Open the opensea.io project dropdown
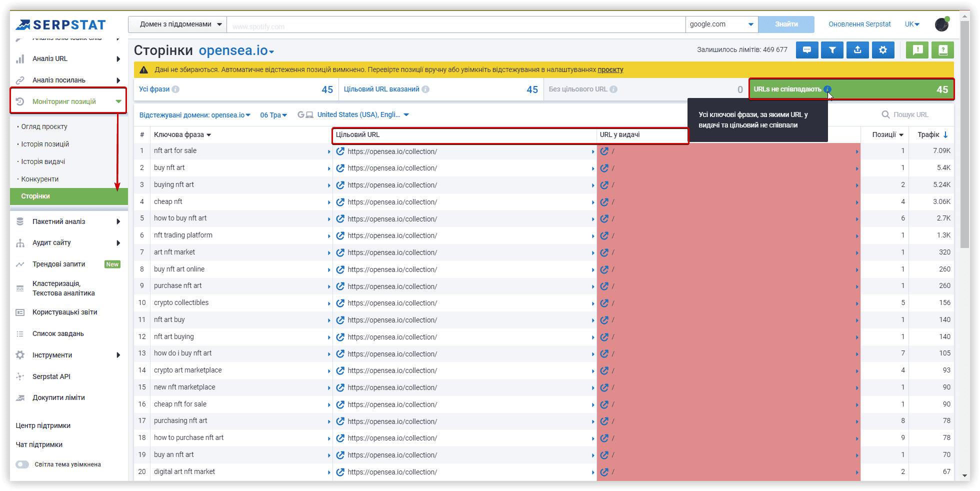This screenshot has height=491, width=980. 236,50
